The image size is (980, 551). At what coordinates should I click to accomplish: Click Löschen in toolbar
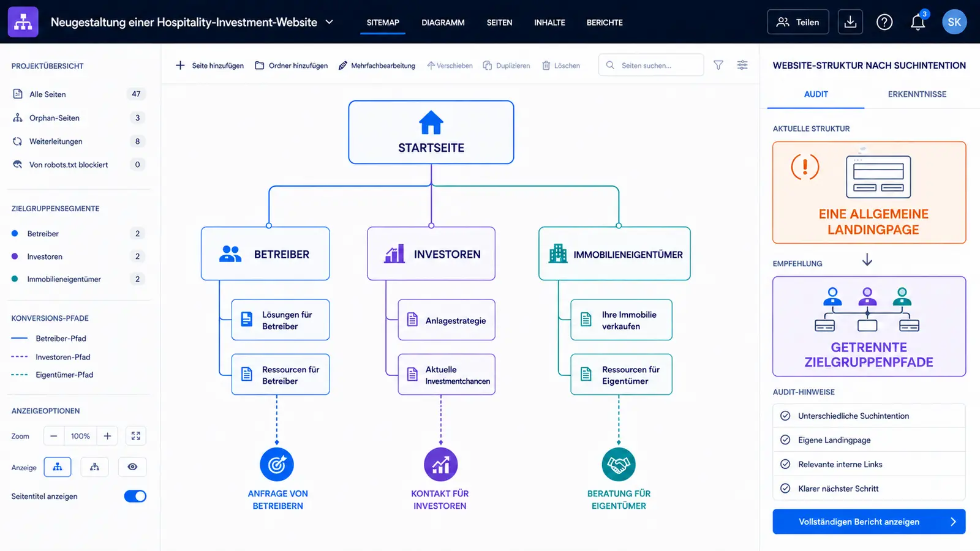(561, 66)
